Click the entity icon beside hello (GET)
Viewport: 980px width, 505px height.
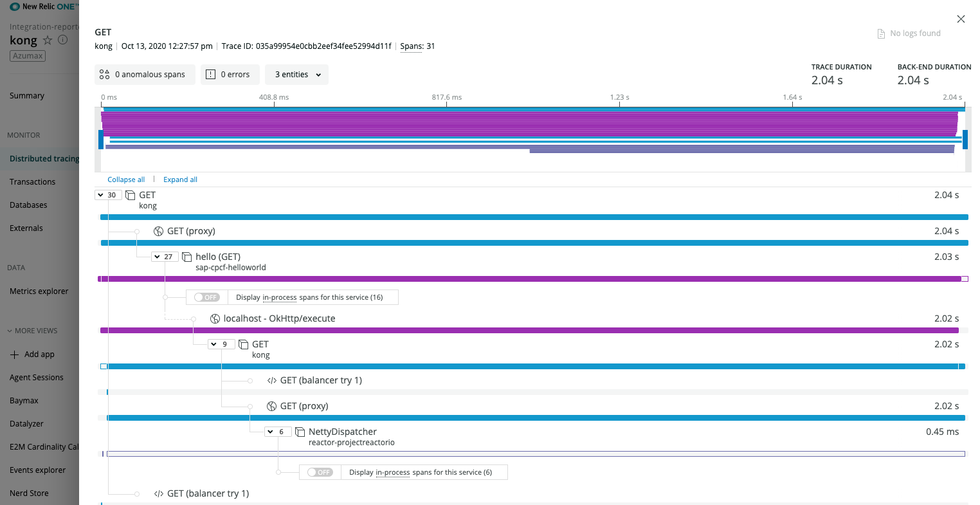click(187, 257)
